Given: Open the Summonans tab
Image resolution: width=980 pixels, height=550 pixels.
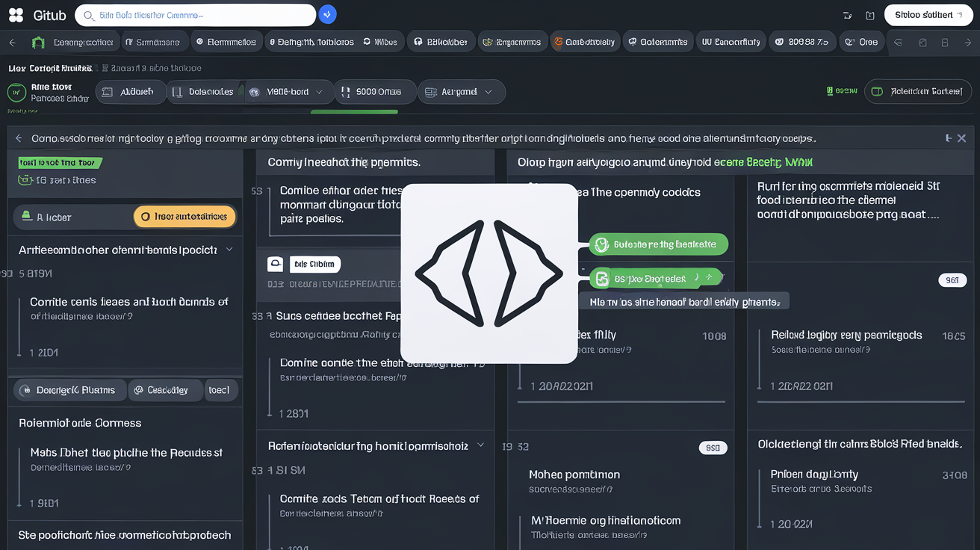Looking at the screenshot, I should [x=153, y=43].
